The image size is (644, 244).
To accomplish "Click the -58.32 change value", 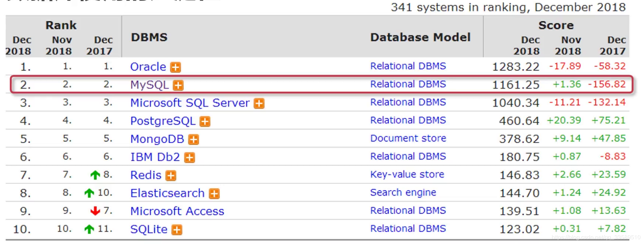I will (x=610, y=66).
